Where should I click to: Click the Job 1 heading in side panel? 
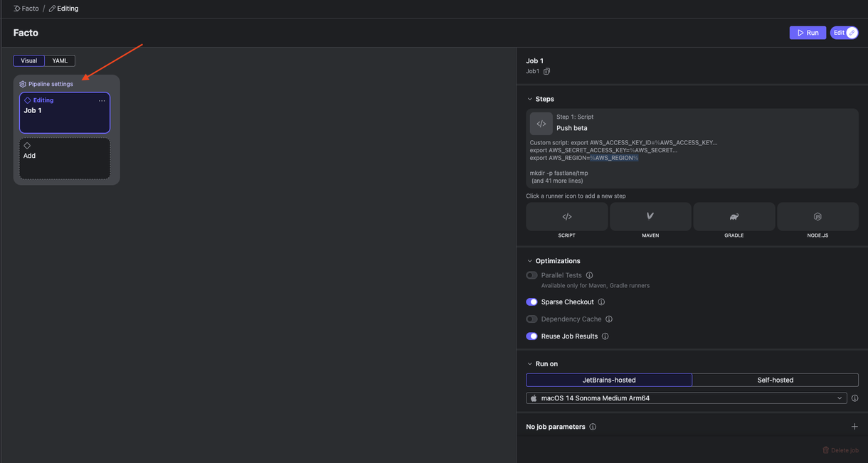point(535,61)
